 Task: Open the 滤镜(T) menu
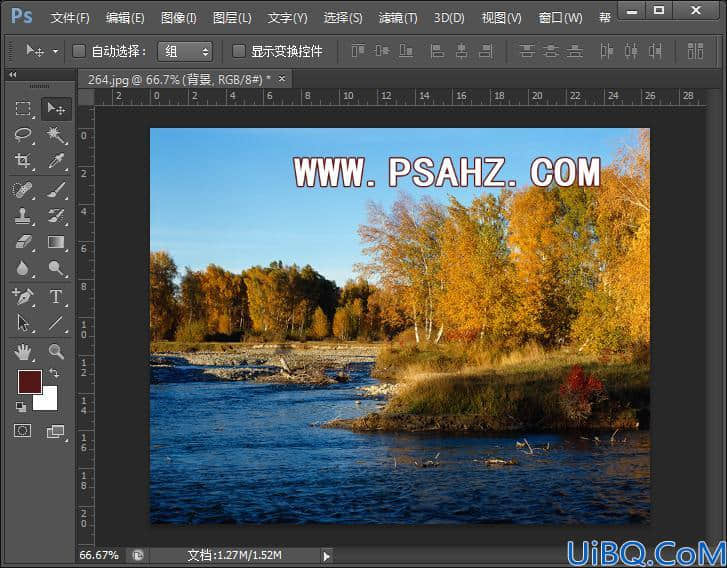click(398, 18)
